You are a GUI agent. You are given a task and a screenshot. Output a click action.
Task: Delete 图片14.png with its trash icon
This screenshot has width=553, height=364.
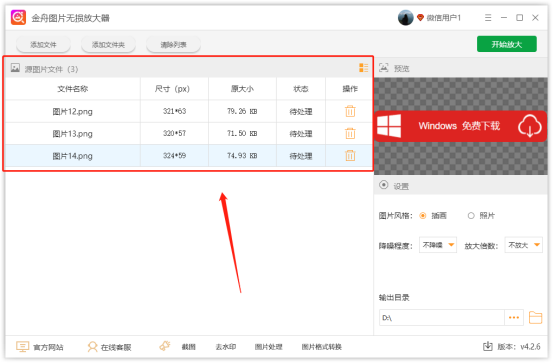click(350, 156)
